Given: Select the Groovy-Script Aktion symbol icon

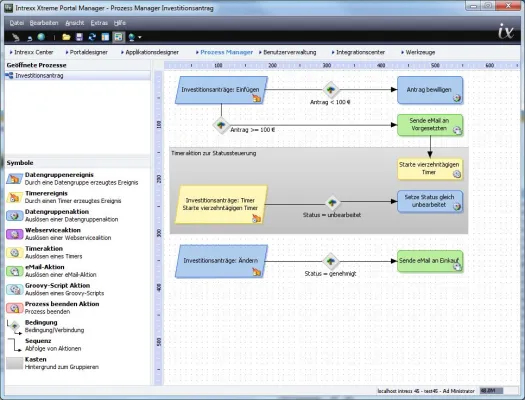Looking at the screenshot, I should tap(14, 289).
